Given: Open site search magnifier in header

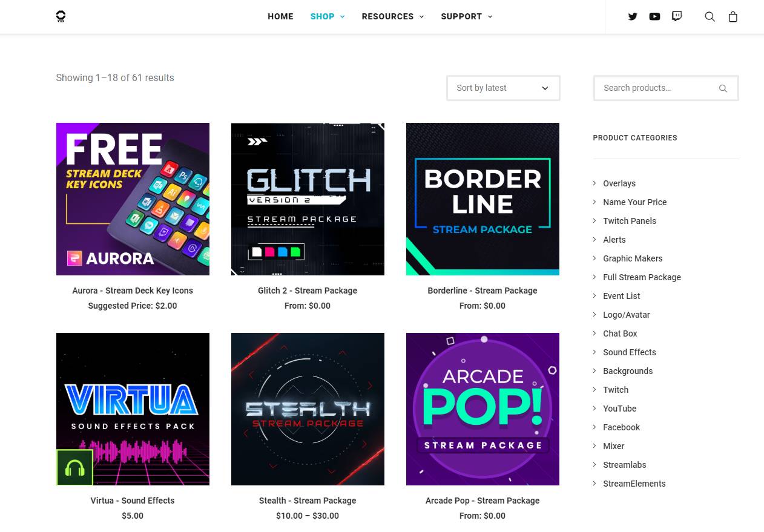Looking at the screenshot, I should click(x=710, y=17).
